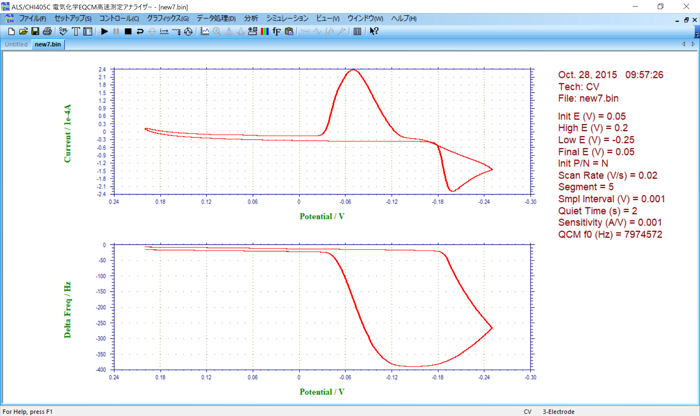This screenshot has height=416, width=700.
Task: Open the Font settings icon
Action: [x=277, y=31]
